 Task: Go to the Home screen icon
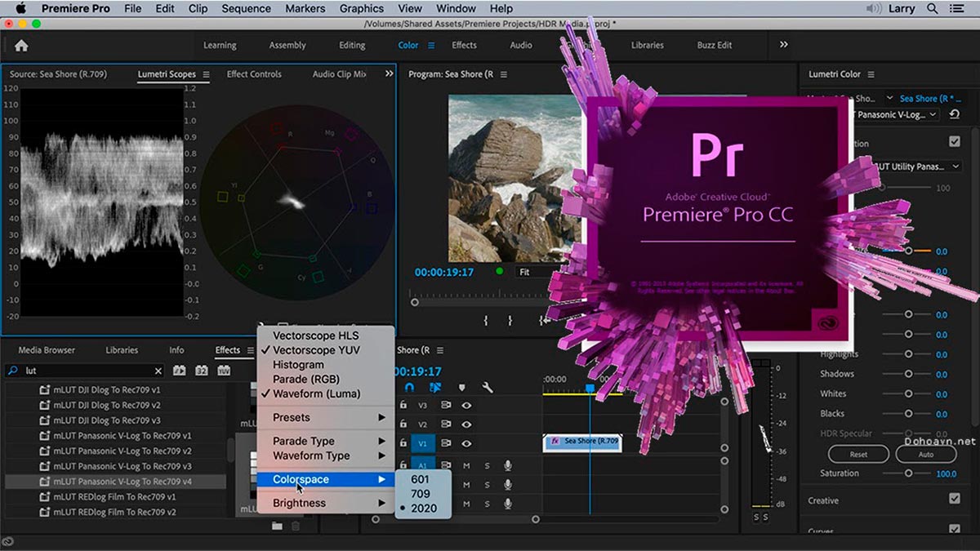21,46
